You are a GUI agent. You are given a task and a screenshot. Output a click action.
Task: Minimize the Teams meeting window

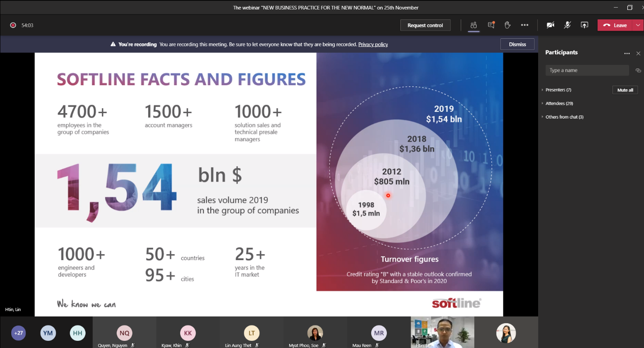616,7
